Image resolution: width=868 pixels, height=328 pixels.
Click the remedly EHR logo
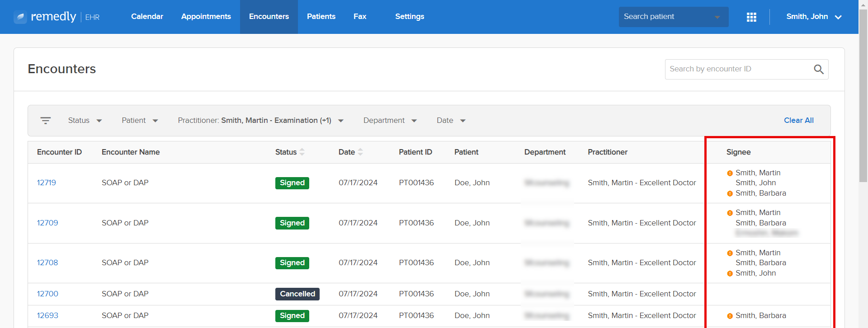point(57,17)
